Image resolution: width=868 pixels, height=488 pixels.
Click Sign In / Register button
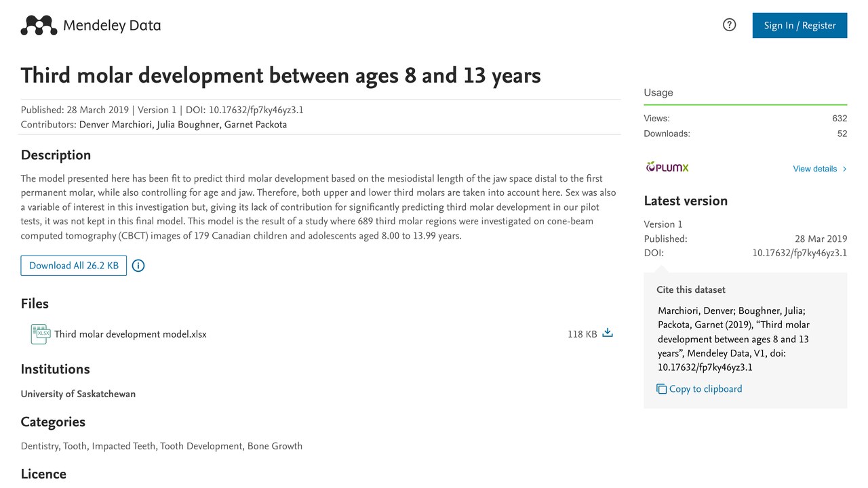(x=800, y=25)
